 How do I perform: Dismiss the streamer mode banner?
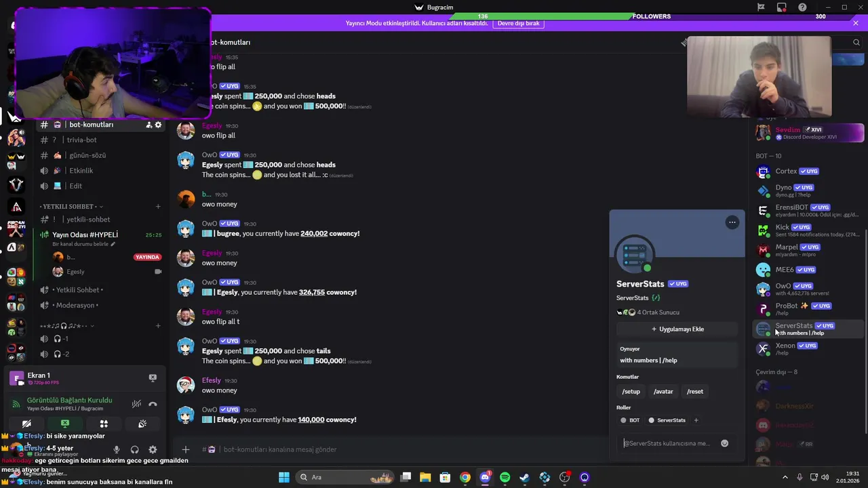pyautogui.click(x=856, y=23)
